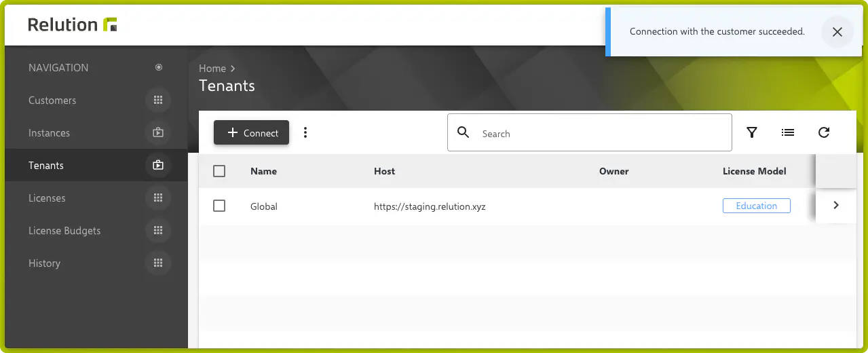
Task: Click the Tenants page title
Action: click(x=227, y=86)
